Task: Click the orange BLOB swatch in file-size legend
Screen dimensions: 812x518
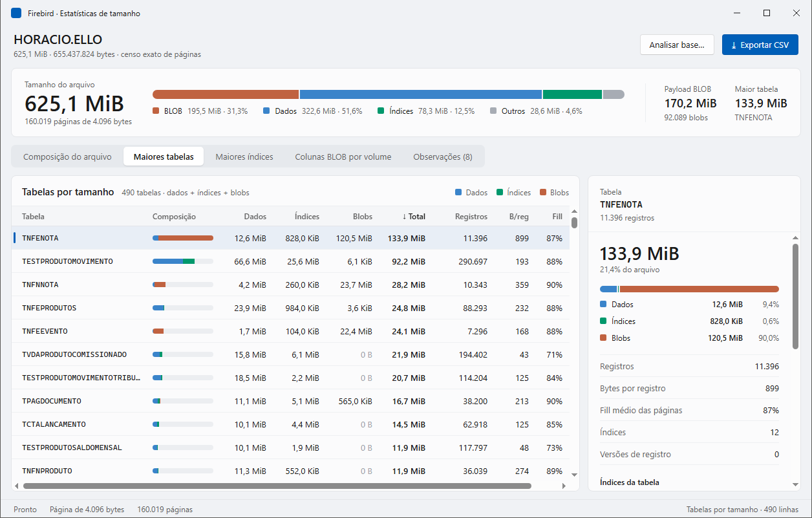Action: [156, 111]
